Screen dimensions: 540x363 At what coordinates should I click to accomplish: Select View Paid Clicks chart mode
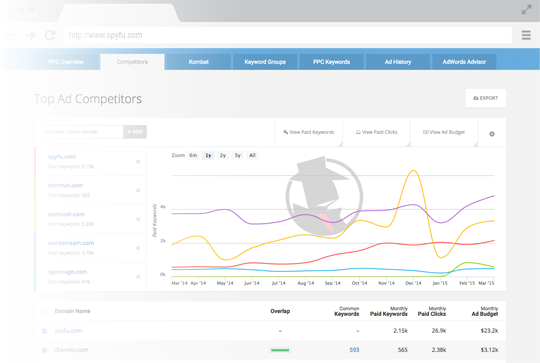point(376,132)
